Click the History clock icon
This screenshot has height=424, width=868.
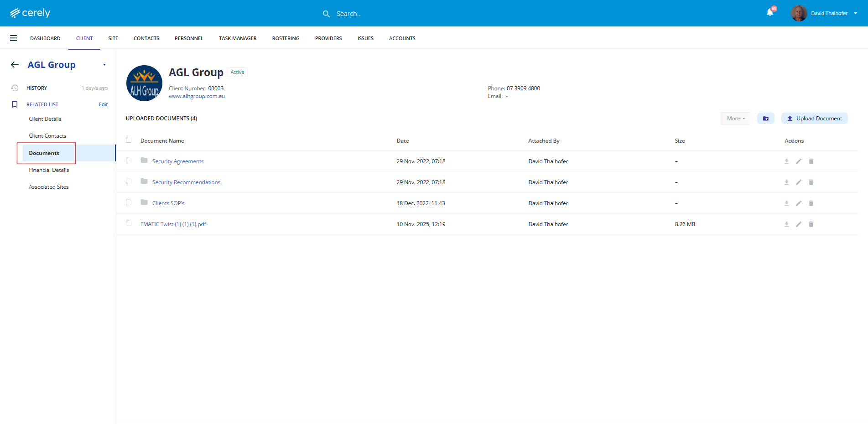click(15, 88)
